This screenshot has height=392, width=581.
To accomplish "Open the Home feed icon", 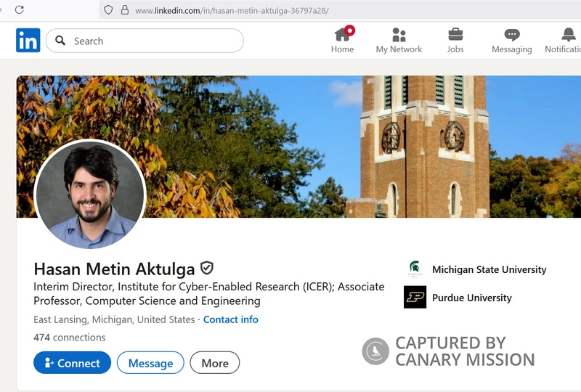I will pyautogui.click(x=343, y=35).
